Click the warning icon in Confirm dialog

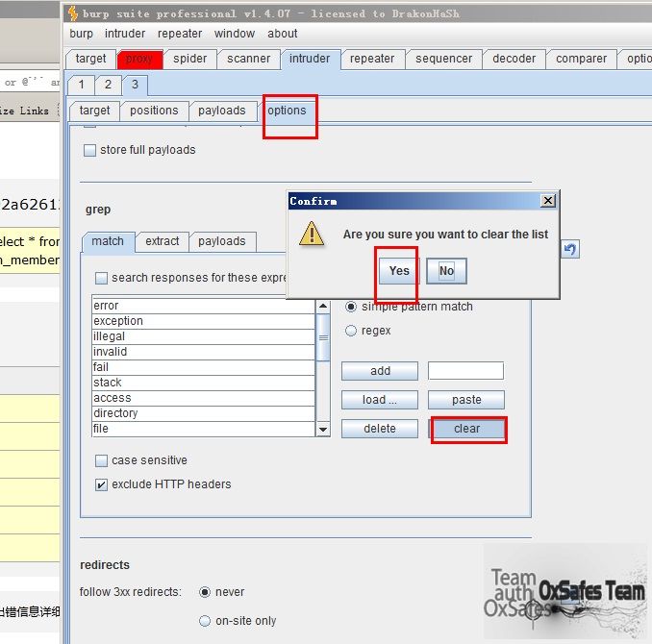coord(312,234)
